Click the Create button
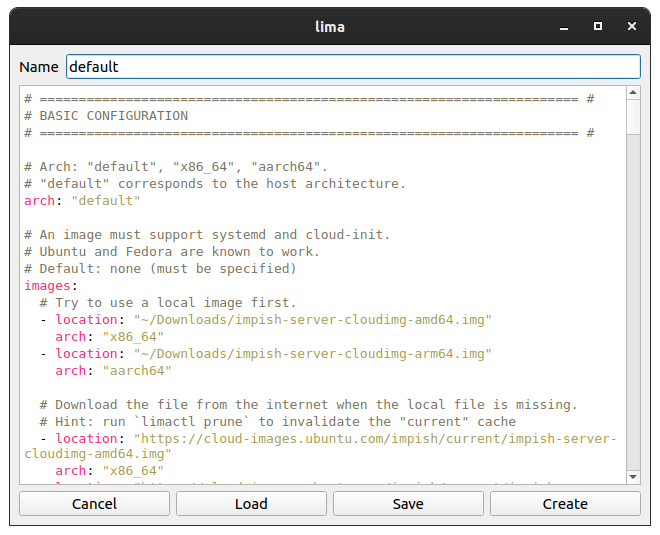Viewport: 660px width, 535px height. coord(565,503)
